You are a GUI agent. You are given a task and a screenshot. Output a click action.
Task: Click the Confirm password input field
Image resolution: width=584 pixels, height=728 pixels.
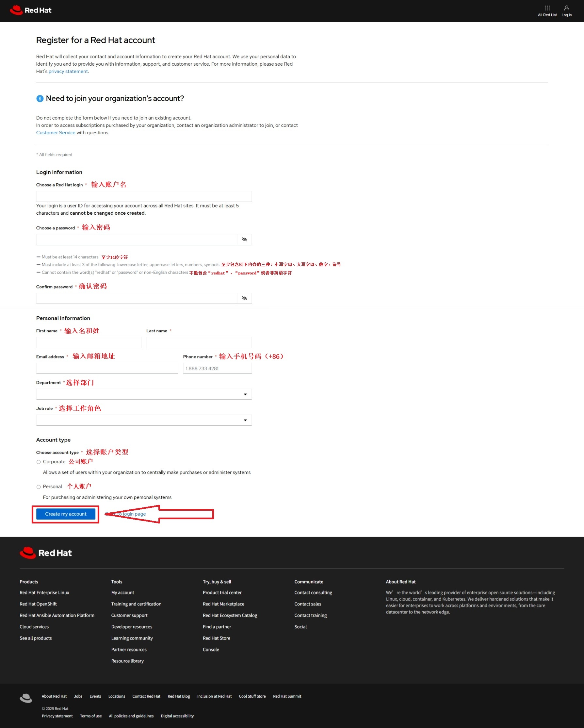(x=137, y=298)
